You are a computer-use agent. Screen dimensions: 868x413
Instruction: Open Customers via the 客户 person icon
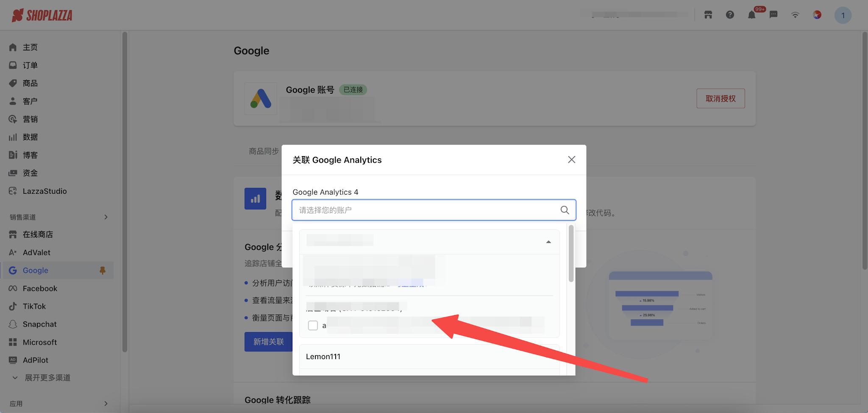[13, 101]
